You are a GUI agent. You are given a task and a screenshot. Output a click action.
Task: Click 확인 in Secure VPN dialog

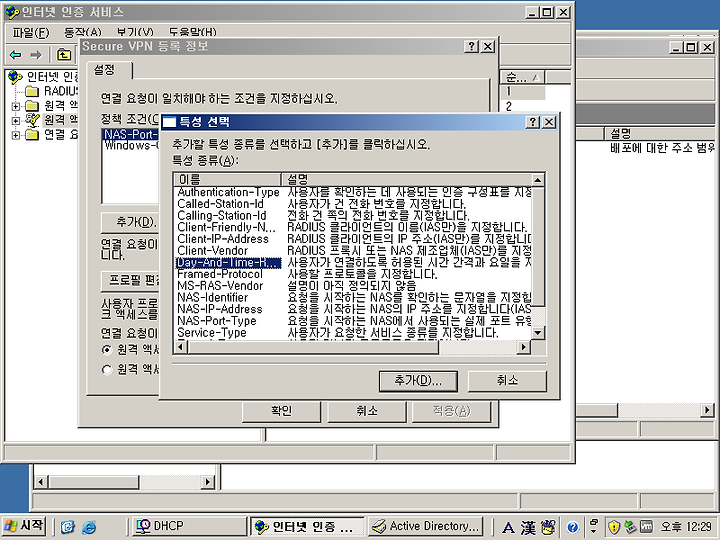pyautogui.click(x=281, y=411)
